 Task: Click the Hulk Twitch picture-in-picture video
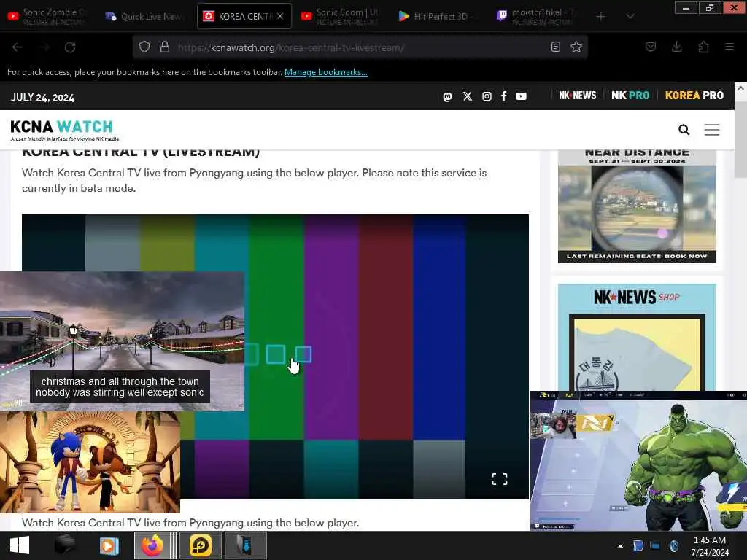coord(638,461)
